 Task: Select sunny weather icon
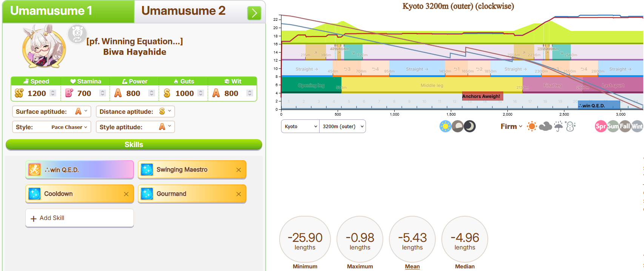point(532,126)
